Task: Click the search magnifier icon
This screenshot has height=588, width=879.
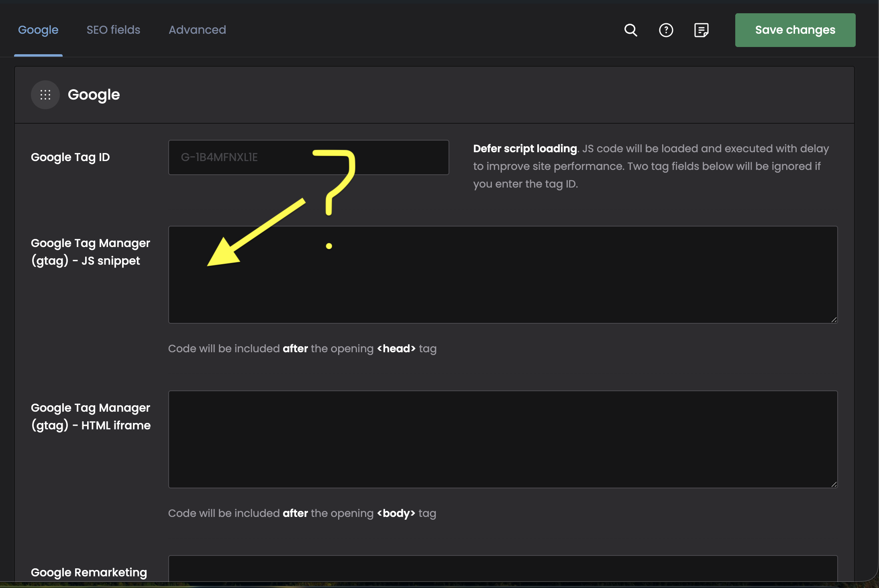Action: click(x=630, y=30)
